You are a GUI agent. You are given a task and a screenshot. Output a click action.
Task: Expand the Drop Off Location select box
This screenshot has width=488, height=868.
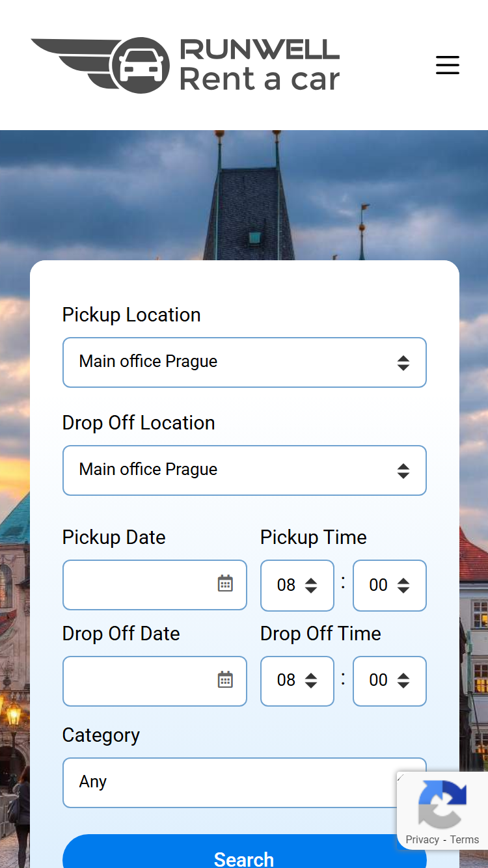(245, 470)
